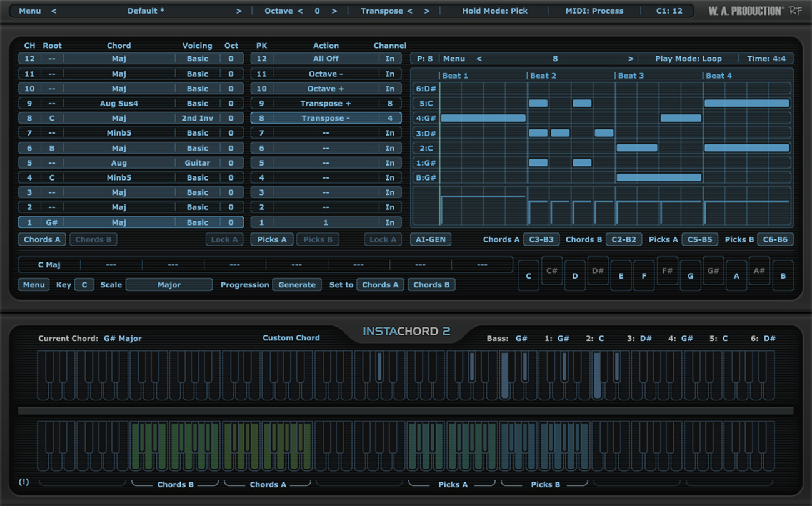Increase Octave with the right arrow
The height and width of the screenshot is (506, 812).
point(334,11)
